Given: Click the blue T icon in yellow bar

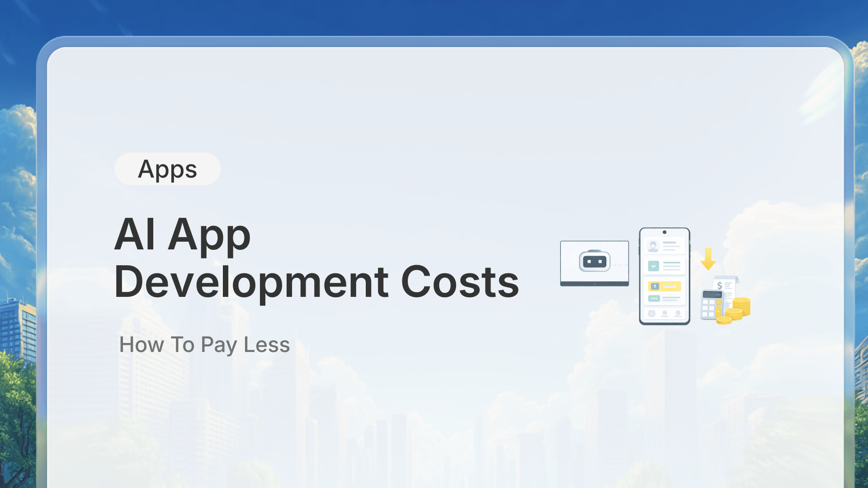Looking at the screenshot, I should pyautogui.click(x=655, y=286).
